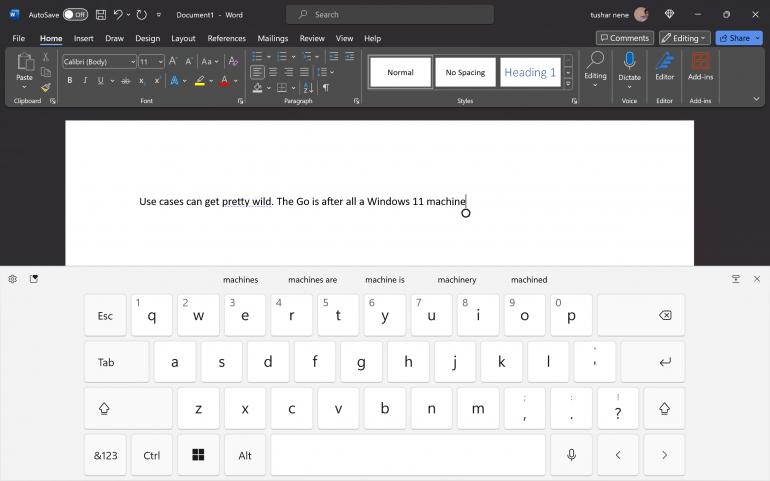Toggle the AutoSave switch
Image resolution: width=770 pixels, height=481 pixels.
coord(75,15)
